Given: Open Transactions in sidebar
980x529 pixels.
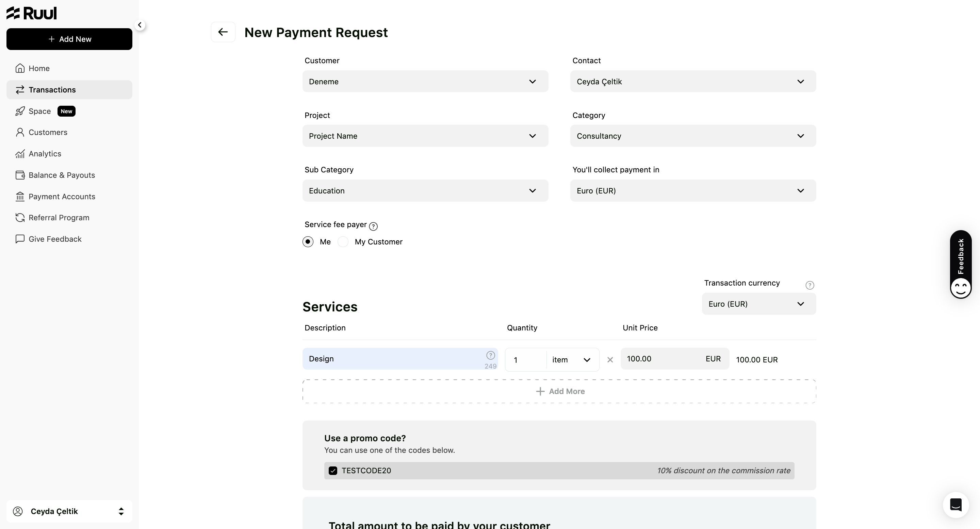Looking at the screenshot, I should pos(69,90).
